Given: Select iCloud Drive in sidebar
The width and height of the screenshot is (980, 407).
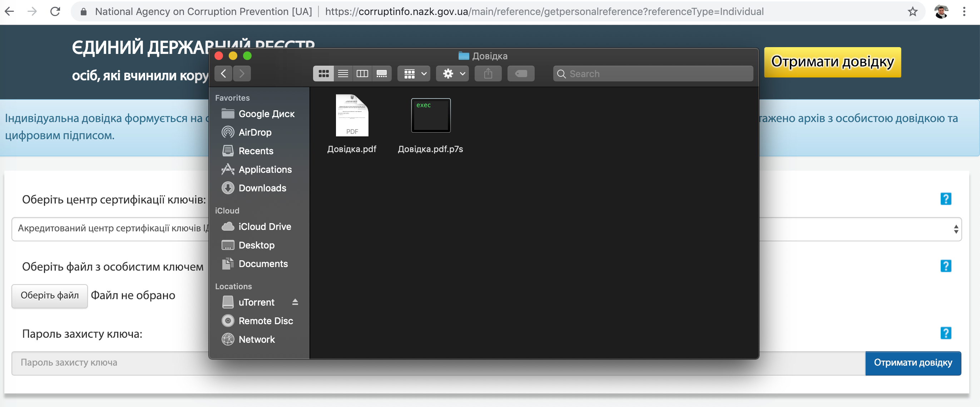Looking at the screenshot, I should pos(264,226).
